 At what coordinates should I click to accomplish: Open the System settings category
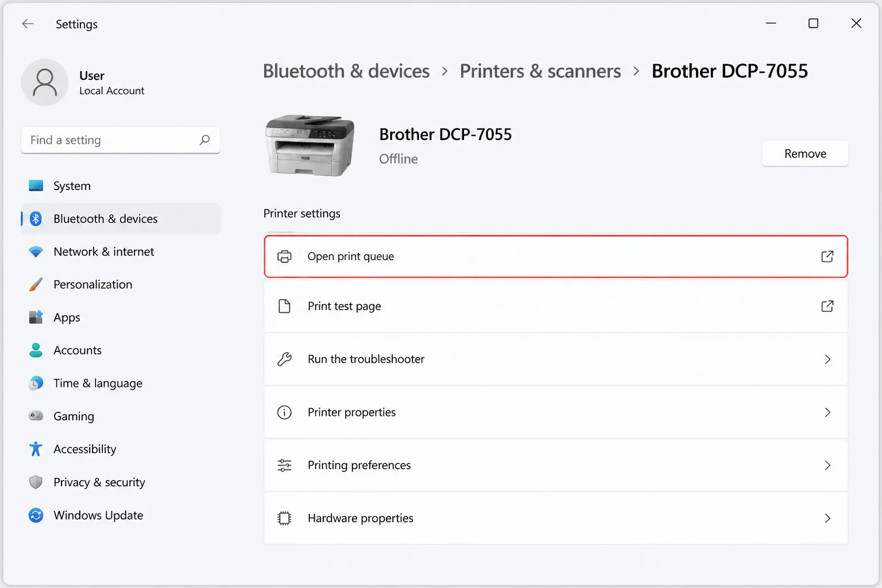[x=121, y=185]
